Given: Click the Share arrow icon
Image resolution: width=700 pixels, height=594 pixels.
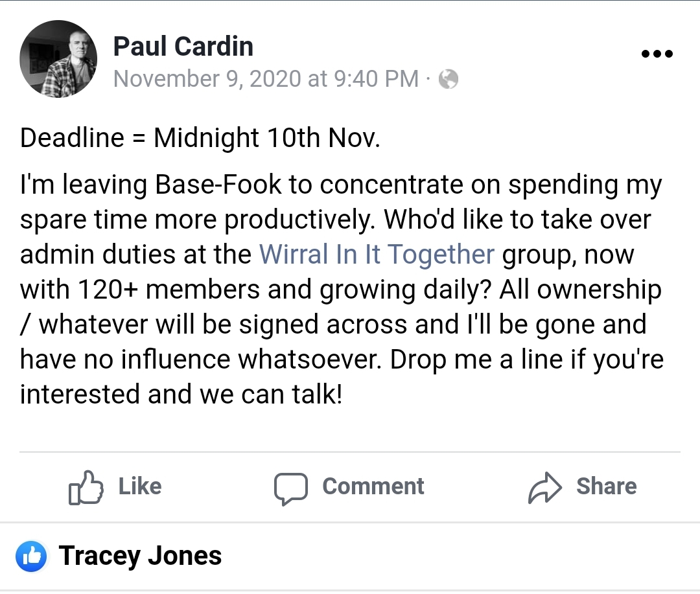Looking at the screenshot, I should [544, 488].
